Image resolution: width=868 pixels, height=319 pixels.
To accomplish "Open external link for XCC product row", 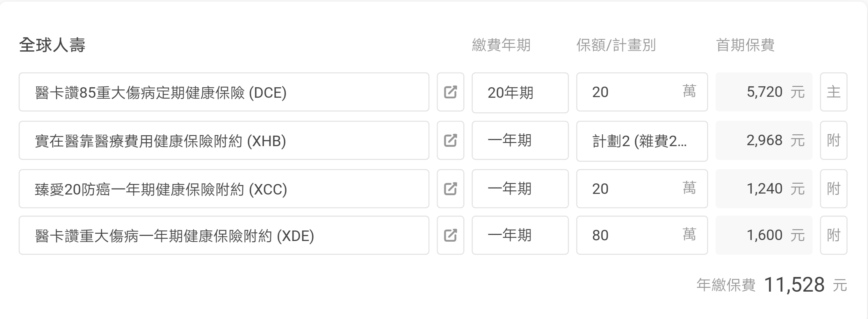I will tap(450, 189).
